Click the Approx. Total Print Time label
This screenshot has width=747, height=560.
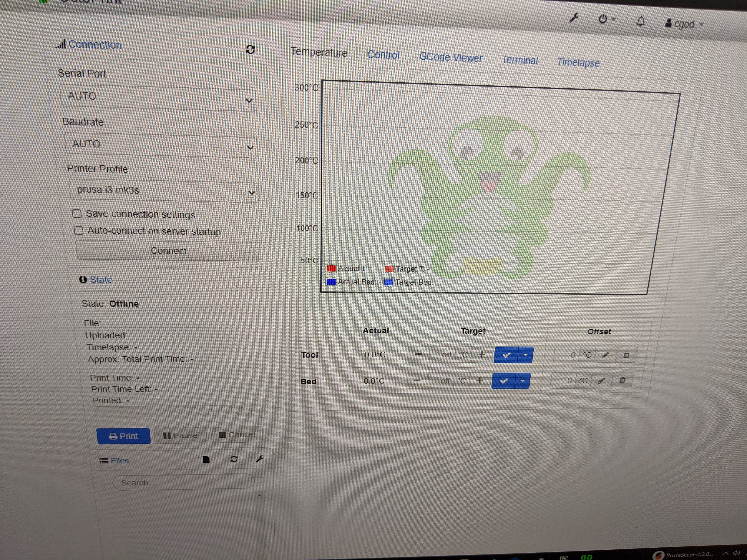[137, 359]
